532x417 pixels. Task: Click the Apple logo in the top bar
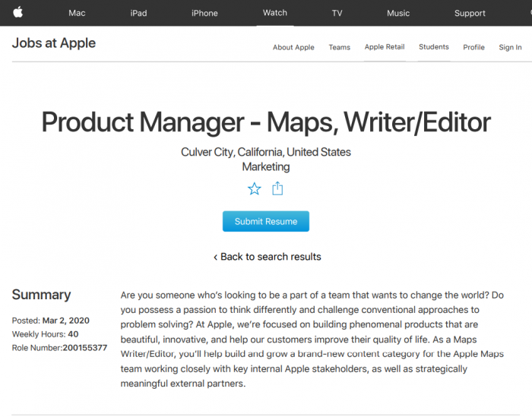coord(17,12)
